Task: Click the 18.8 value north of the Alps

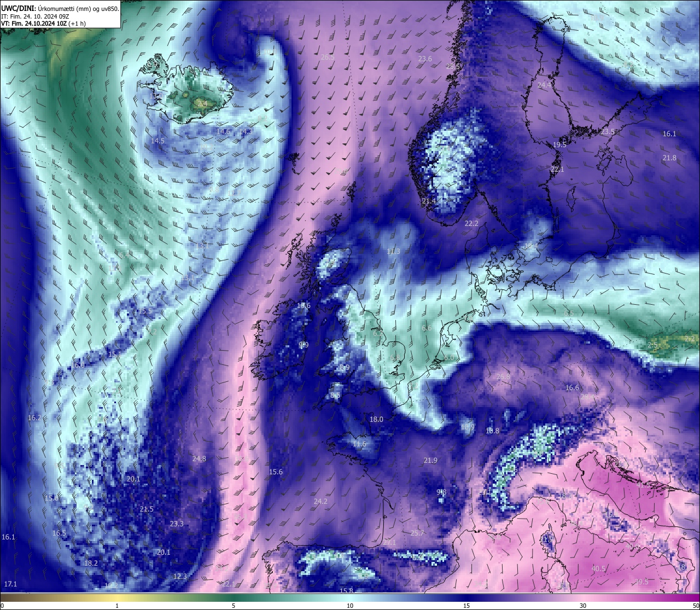Action: 492,431
